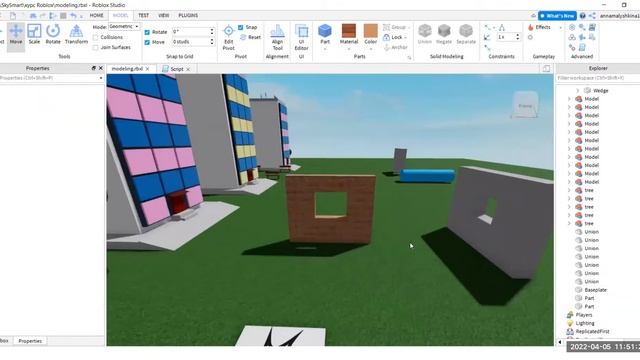Select the Rotate tool
The height and width of the screenshot is (360, 640).
tap(53, 35)
